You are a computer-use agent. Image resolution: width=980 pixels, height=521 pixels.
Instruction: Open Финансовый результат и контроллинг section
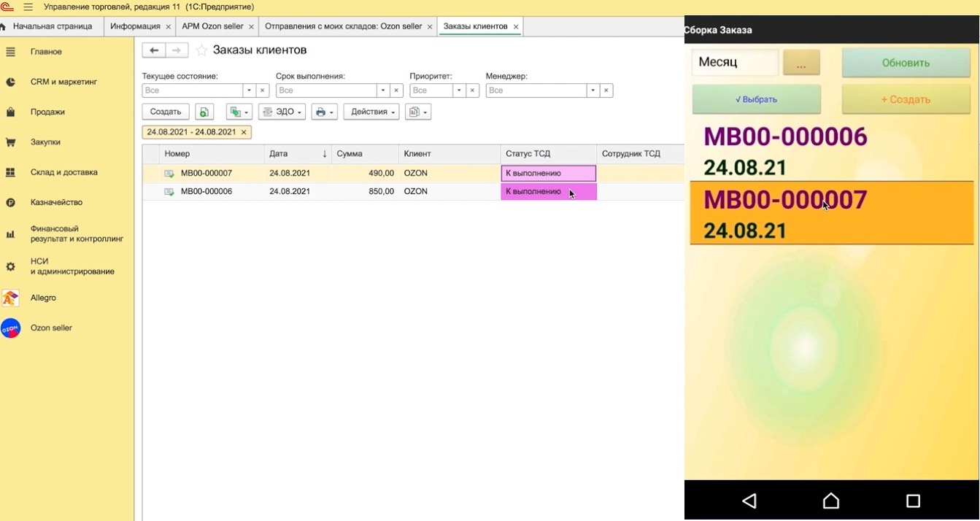[x=77, y=234]
